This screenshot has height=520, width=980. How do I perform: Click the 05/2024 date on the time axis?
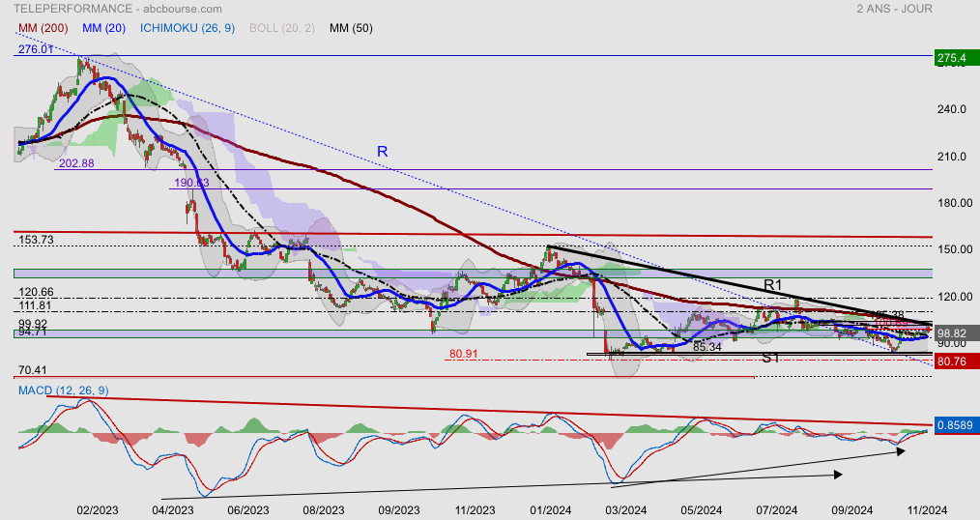pos(702,510)
